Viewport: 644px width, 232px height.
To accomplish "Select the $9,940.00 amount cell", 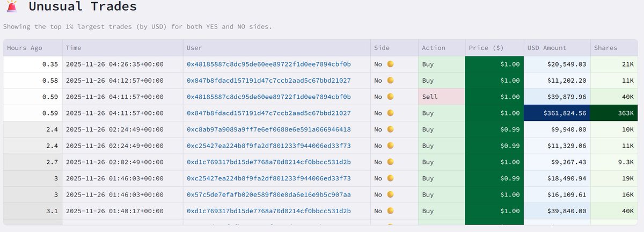I will [x=557, y=129].
